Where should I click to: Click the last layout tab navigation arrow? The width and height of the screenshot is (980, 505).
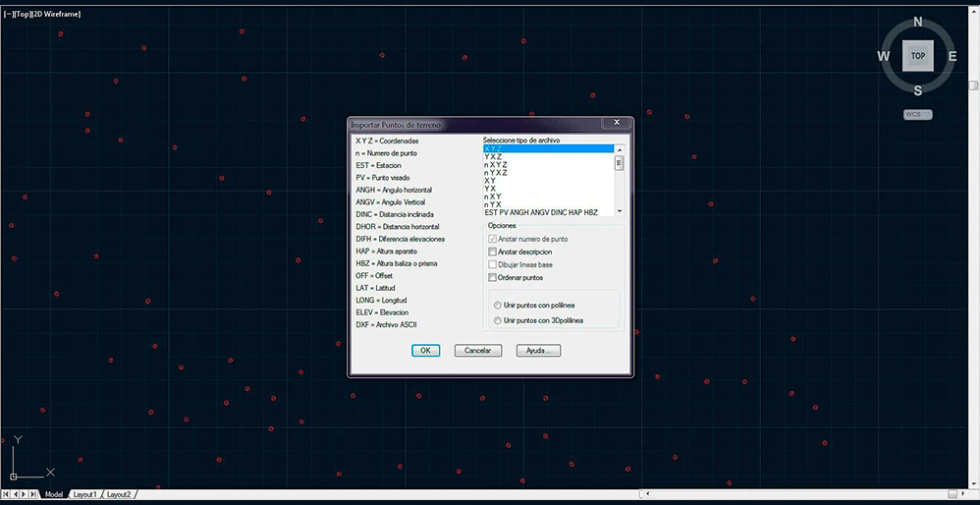[35, 494]
